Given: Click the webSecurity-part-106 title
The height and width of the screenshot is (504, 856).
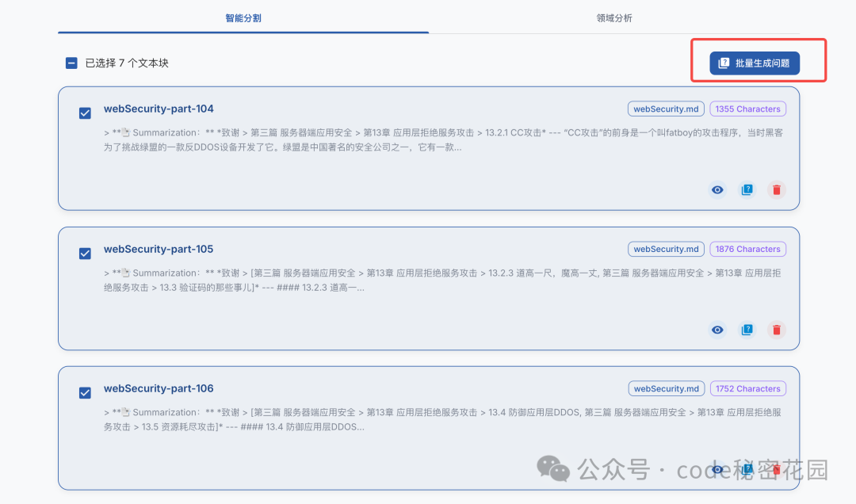Looking at the screenshot, I should (x=159, y=388).
